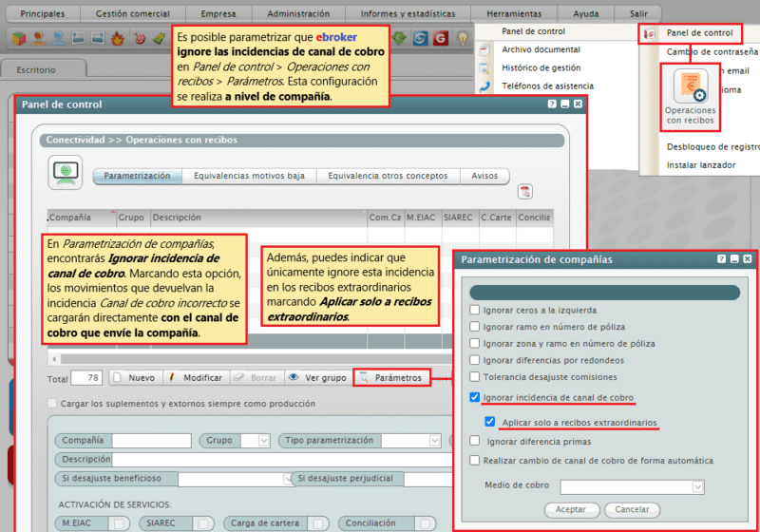Click help icon of Parametrización de compañías dialog
The image size is (760, 532).
(x=722, y=259)
